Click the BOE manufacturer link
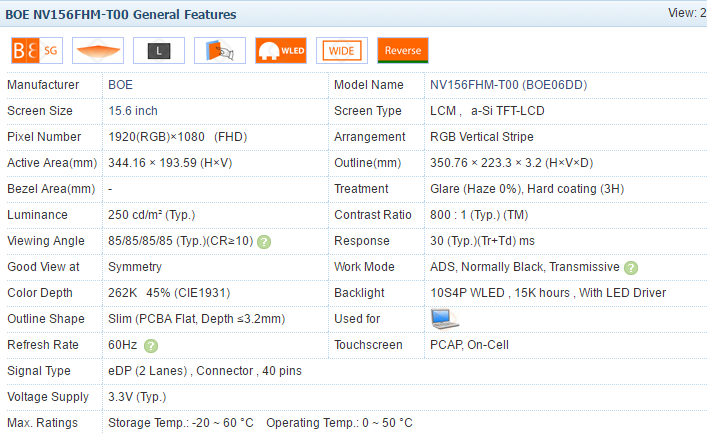The image size is (707, 433). click(120, 85)
